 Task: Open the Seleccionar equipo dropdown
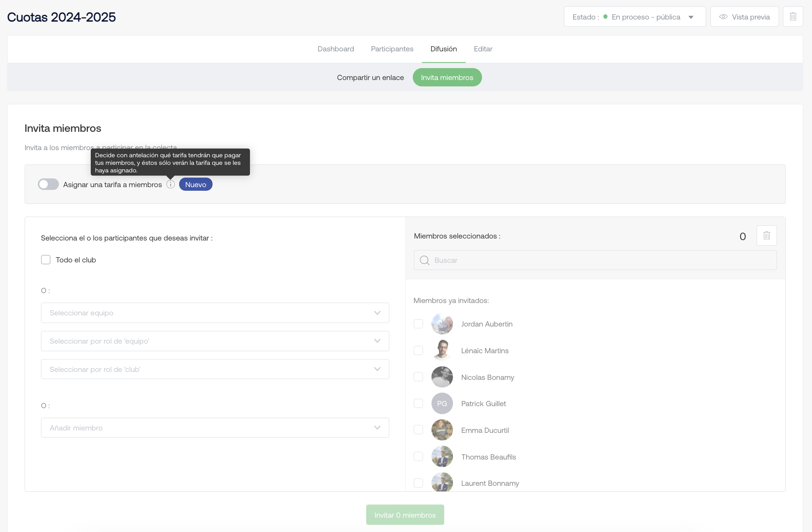pyautogui.click(x=215, y=313)
